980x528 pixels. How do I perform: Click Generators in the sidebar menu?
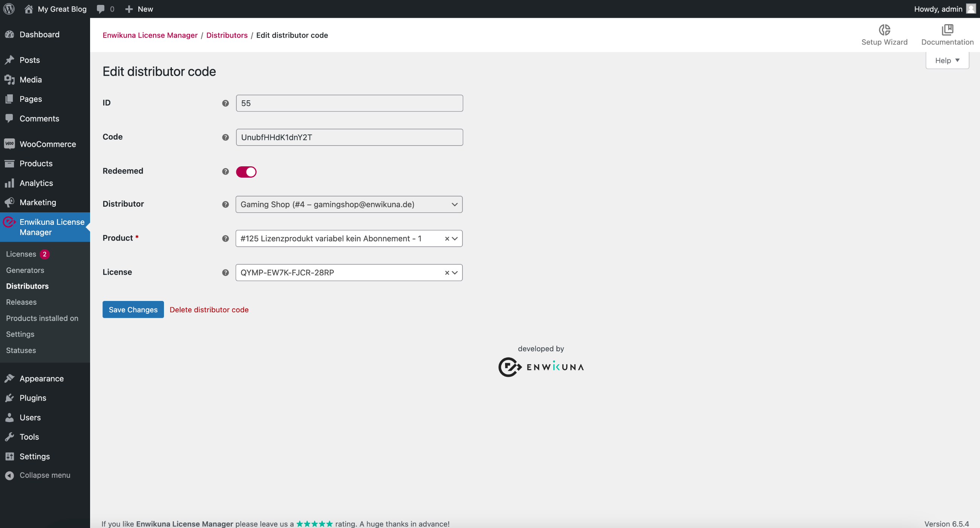pos(25,269)
